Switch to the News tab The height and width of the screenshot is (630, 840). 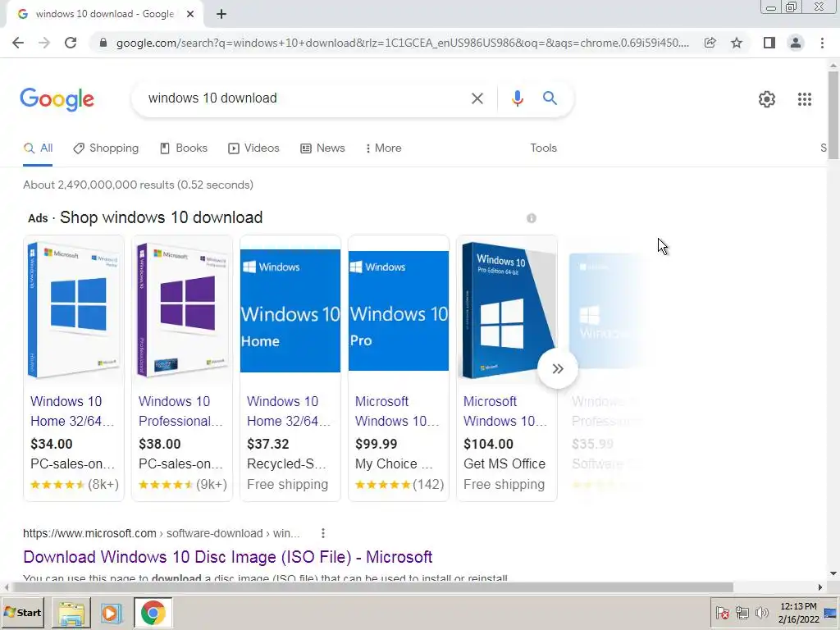tap(322, 148)
